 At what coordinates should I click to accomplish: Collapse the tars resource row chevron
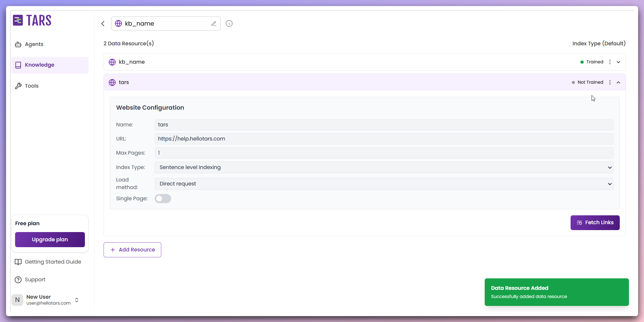(618, 82)
